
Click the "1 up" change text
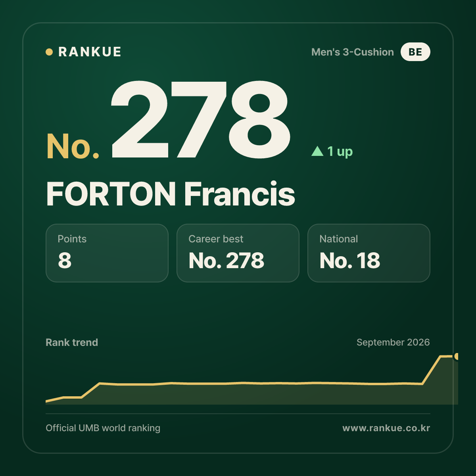(x=340, y=151)
